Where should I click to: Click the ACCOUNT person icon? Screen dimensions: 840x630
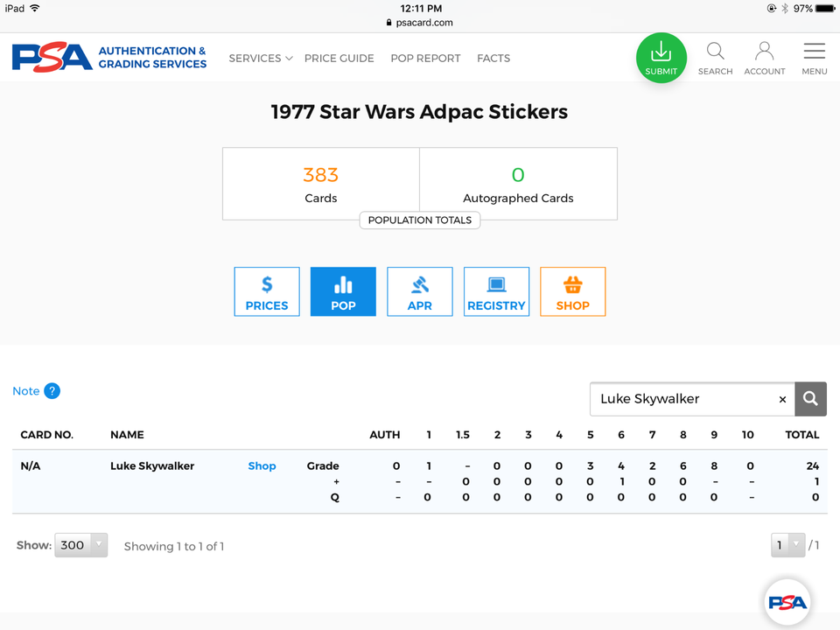click(x=764, y=52)
